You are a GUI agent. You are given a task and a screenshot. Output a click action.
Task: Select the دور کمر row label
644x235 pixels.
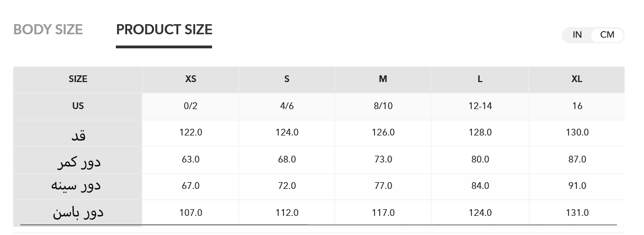[x=79, y=161]
